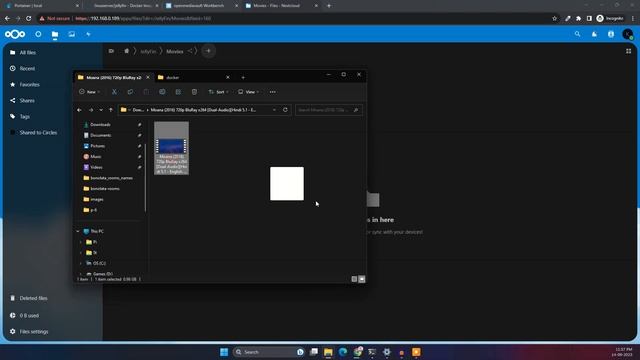
Task: Open Nextcloud notifications bell
Action: [594, 34]
